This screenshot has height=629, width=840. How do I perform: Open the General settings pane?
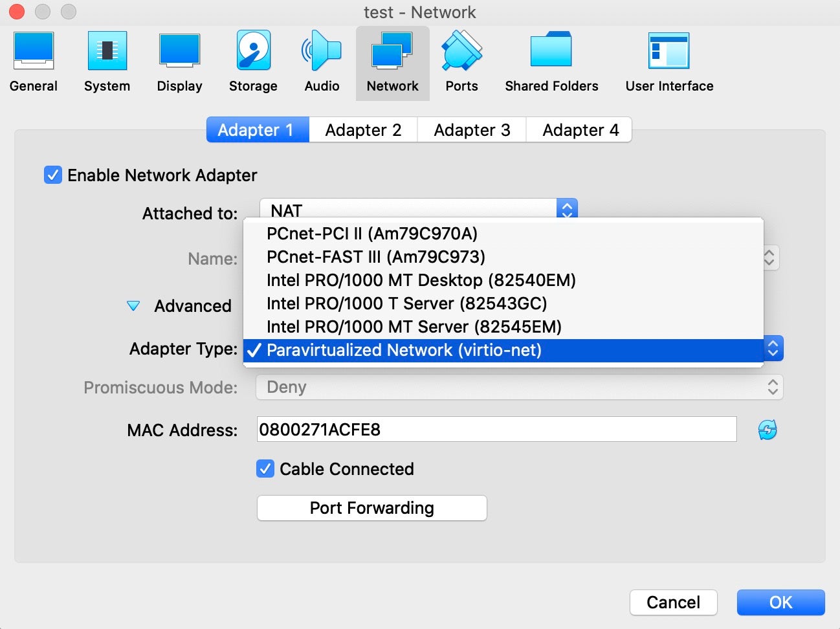[34, 63]
